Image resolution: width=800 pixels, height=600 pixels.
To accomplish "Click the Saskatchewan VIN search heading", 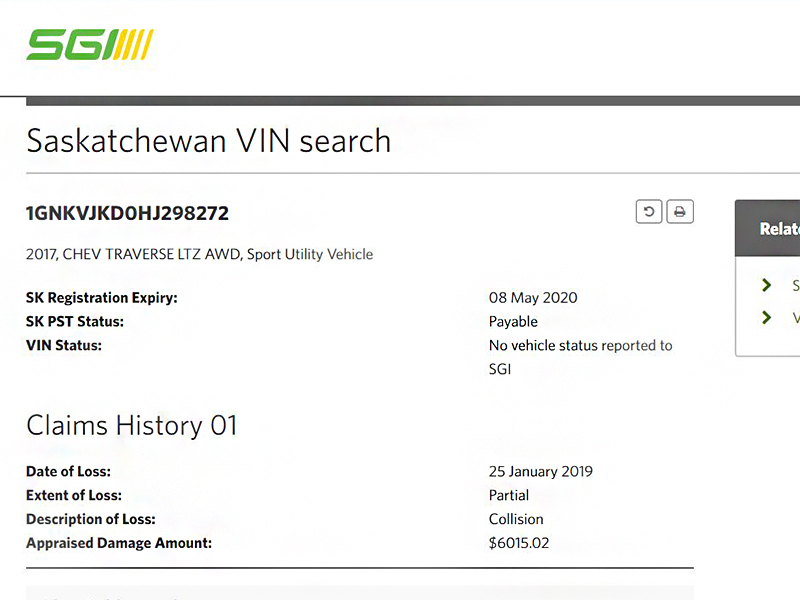I will [209, 141].
